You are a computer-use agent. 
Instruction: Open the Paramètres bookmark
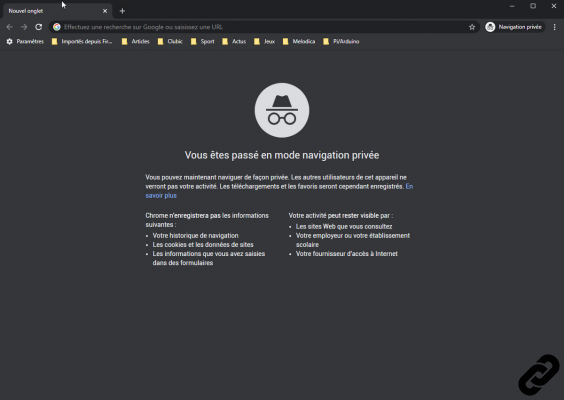click(x=25, y=41)
